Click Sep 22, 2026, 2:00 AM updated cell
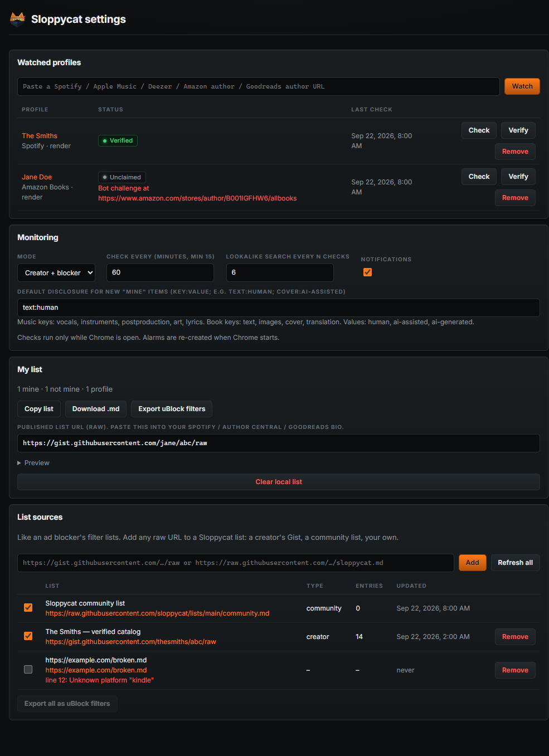Screen dimensions: 549x756 [x=433, y=637]
